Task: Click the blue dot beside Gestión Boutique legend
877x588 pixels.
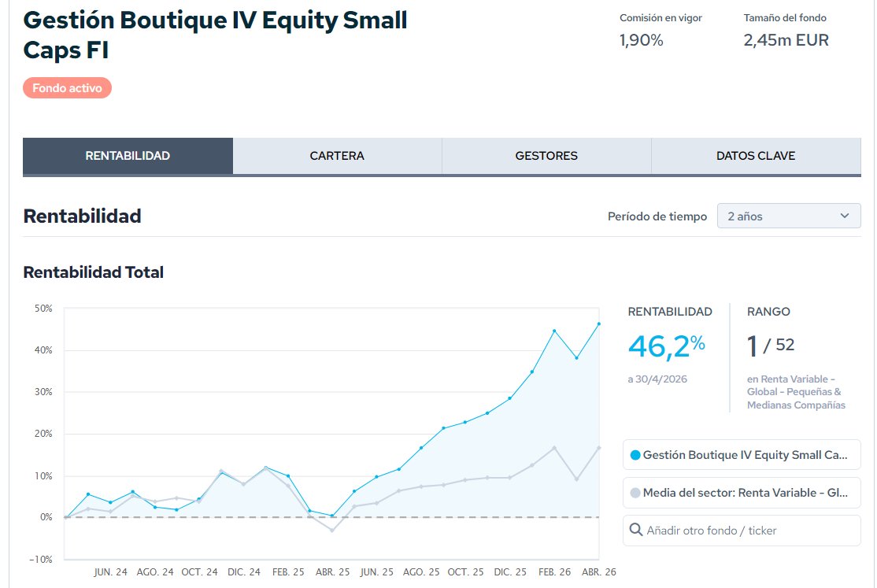Action: click(635, 456)
